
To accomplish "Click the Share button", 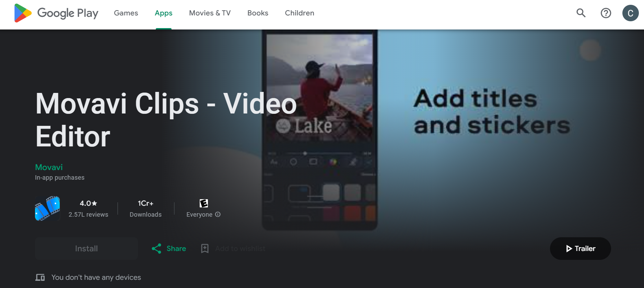I will (x=169, y=249).
